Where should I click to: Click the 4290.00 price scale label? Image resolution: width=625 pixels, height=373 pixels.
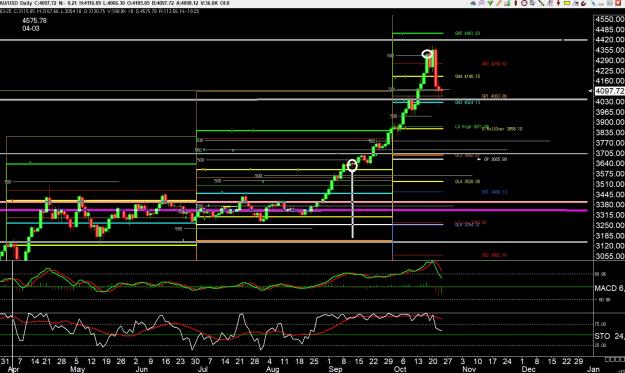610,60
